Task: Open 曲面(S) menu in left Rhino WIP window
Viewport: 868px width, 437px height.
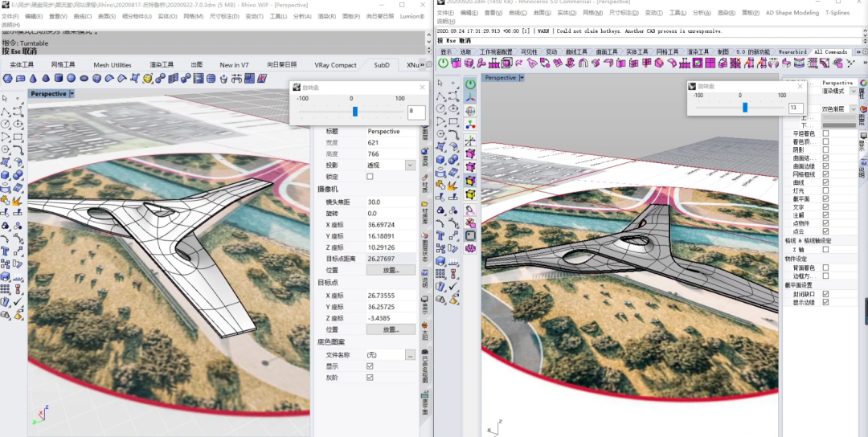Action: click(x=106, y=16)
